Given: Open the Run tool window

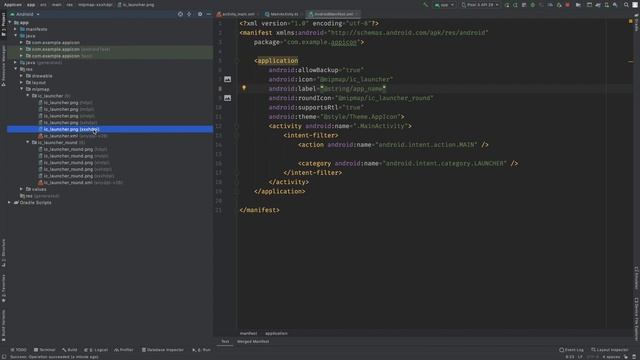Looking at the screenshot, I should pos(202,350).
